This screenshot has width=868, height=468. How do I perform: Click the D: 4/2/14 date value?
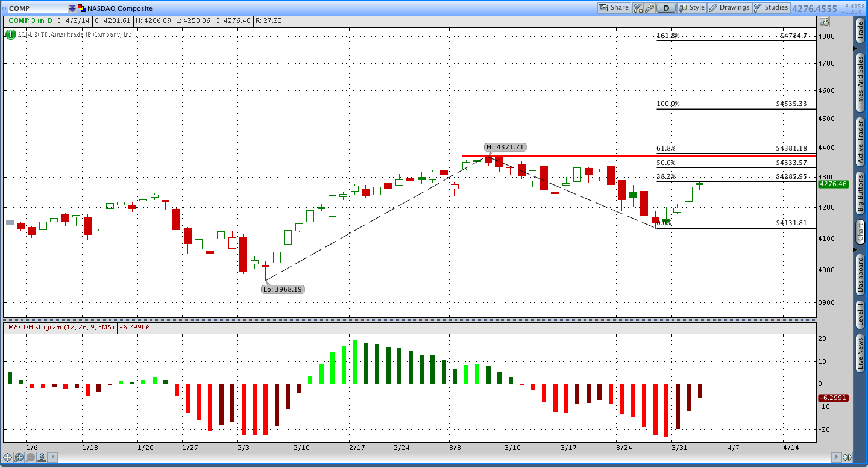coord(73,20)
